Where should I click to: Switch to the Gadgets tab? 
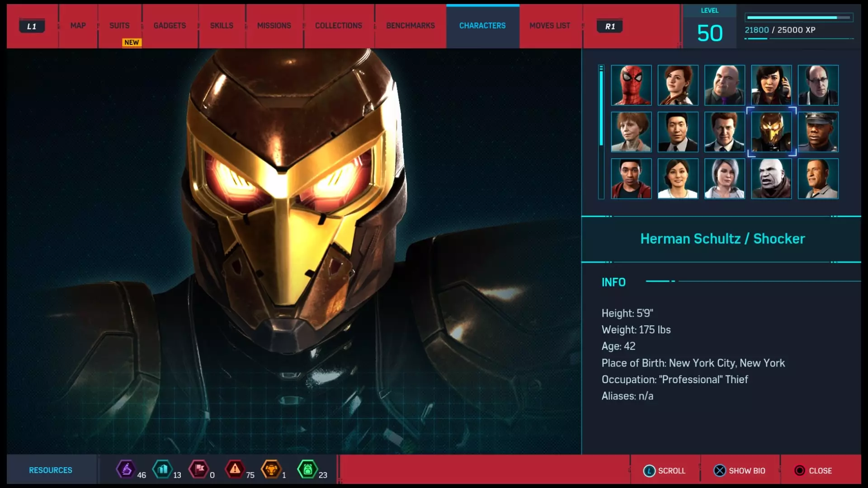pyautogui.click(x=170, y=26)
